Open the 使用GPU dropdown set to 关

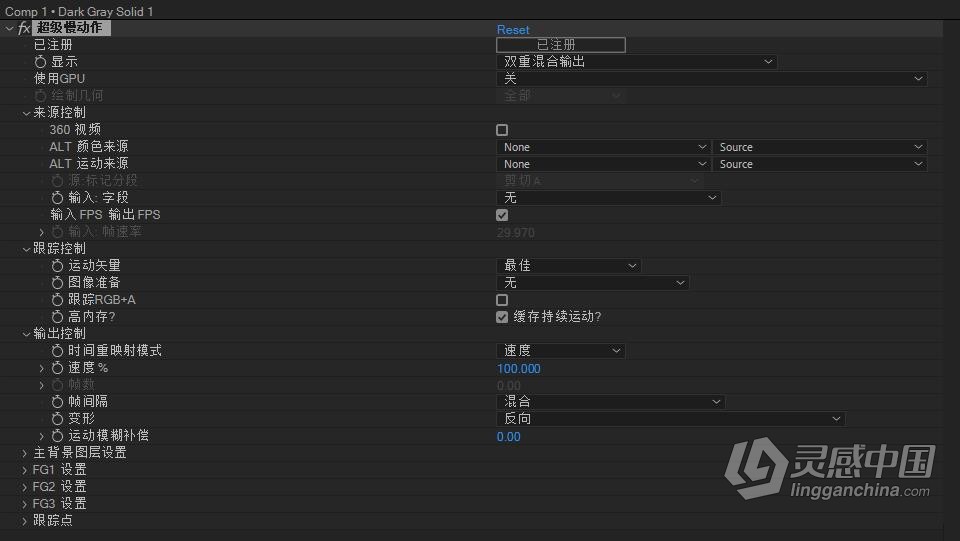[711, 78]
